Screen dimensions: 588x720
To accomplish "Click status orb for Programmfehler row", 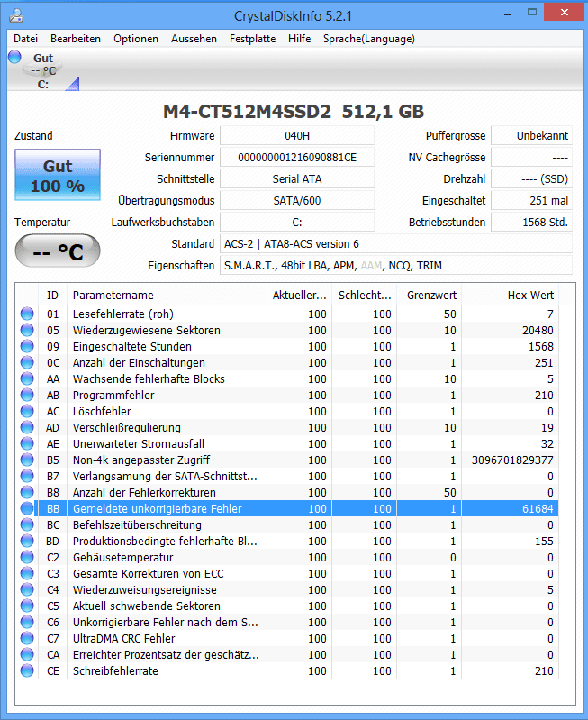I will pyautogui.click(x=27, y=395).
